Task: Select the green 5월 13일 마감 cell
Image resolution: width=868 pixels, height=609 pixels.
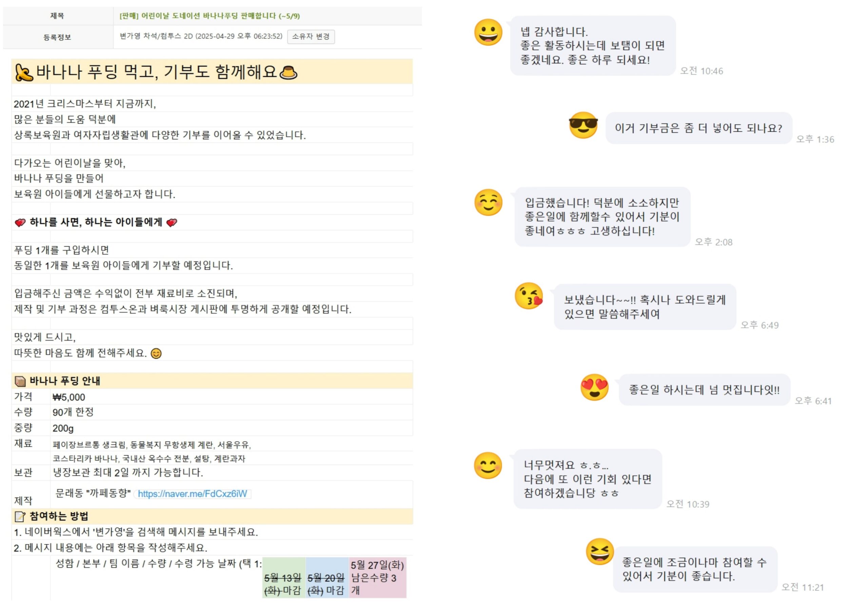Action: coord(283,577)
